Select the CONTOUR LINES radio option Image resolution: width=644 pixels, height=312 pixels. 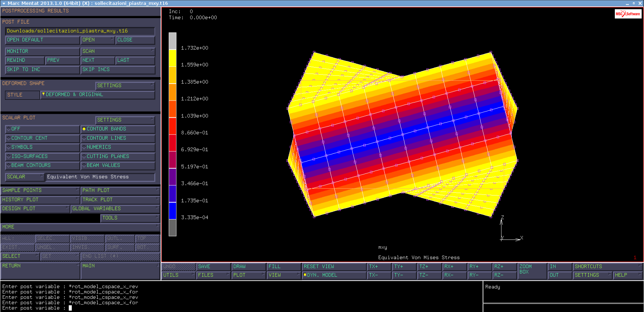117,138
